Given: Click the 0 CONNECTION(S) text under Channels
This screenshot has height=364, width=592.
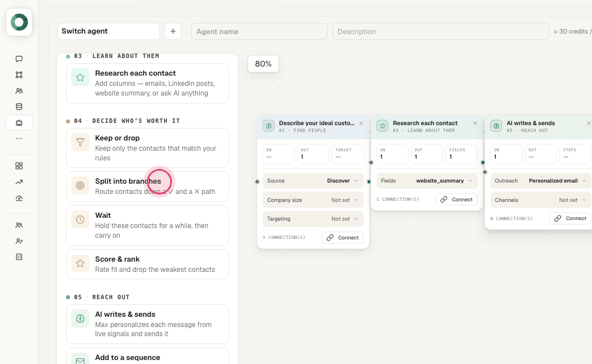Looking at the screenshot, I should pos(512,218).
